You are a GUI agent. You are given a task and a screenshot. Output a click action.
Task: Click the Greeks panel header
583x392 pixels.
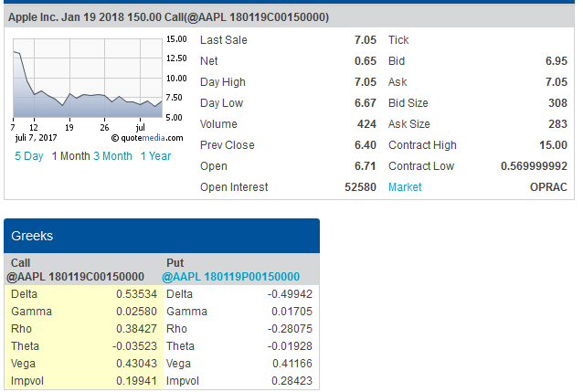162,236
